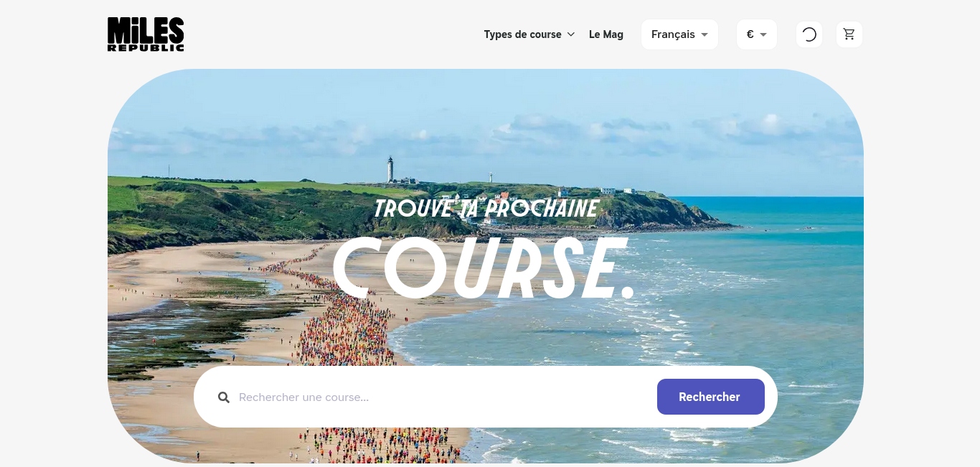
Task: Open the Types de course menu
Action: (x=529, y=34)
